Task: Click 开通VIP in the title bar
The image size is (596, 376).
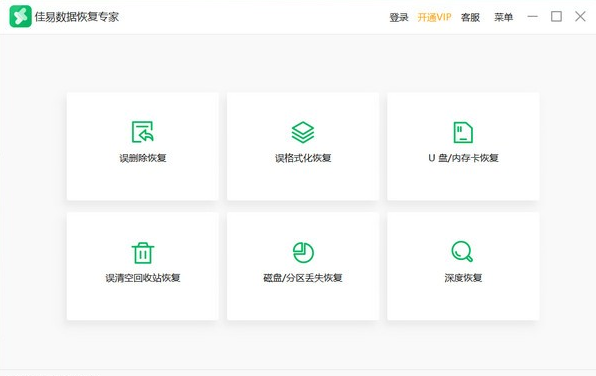Action: (x=434, y=17)
